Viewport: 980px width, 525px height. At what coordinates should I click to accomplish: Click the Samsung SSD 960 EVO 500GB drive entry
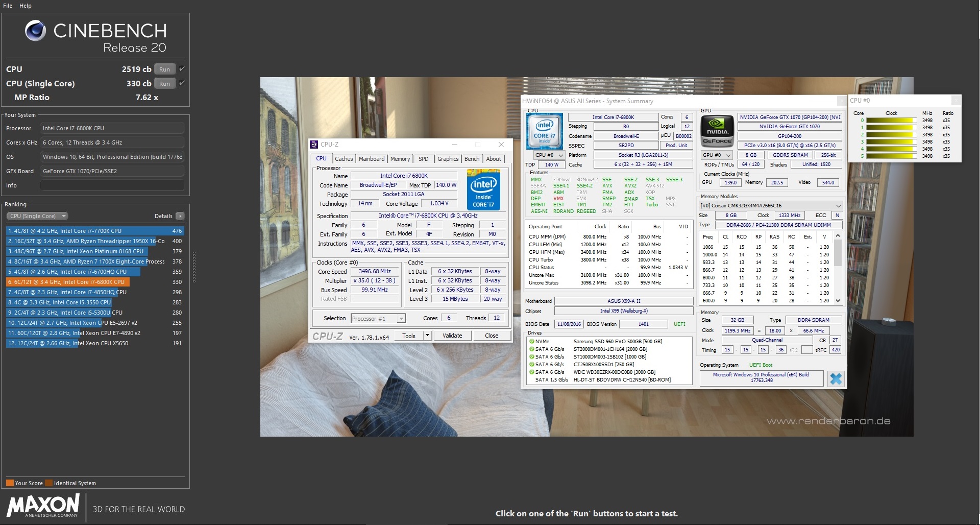(x=618, y=342)
